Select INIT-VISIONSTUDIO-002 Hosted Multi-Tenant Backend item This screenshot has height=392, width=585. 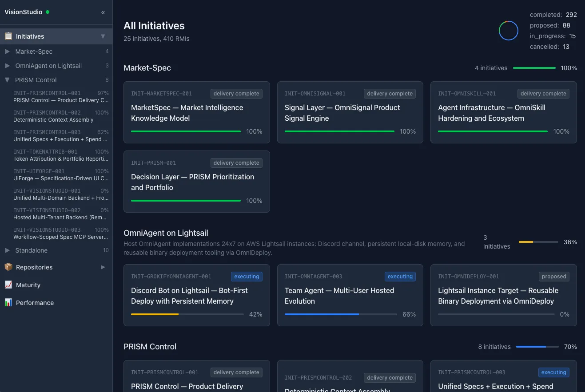tap(61, 214)
